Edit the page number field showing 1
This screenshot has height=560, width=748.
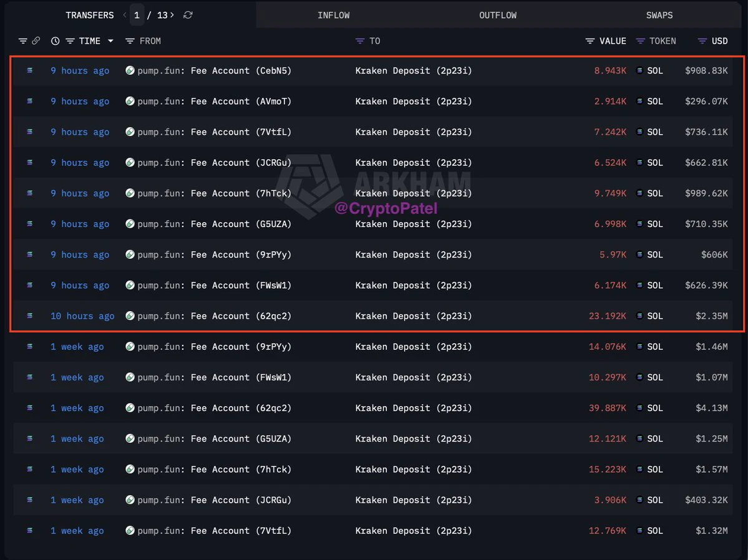pos(137,15)
